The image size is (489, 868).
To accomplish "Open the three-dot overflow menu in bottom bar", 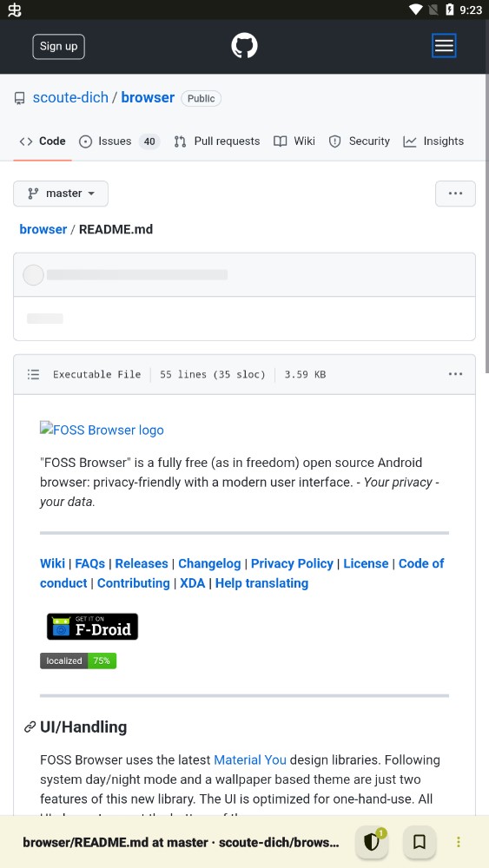I will point(459,842).
